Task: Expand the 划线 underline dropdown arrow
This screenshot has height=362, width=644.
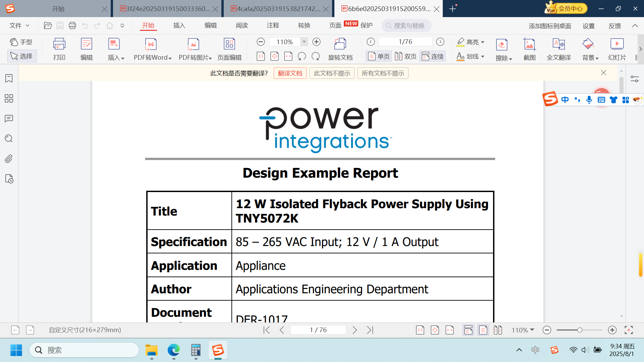Action: [x=483, y=57]
